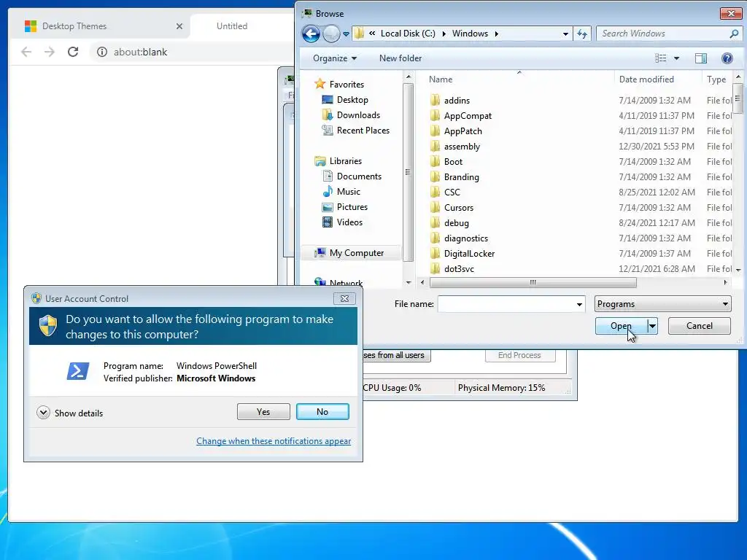Open Documents library
The width and height of the screenshot is (747, 560).
pyautogui.click(x=359, y=176)
